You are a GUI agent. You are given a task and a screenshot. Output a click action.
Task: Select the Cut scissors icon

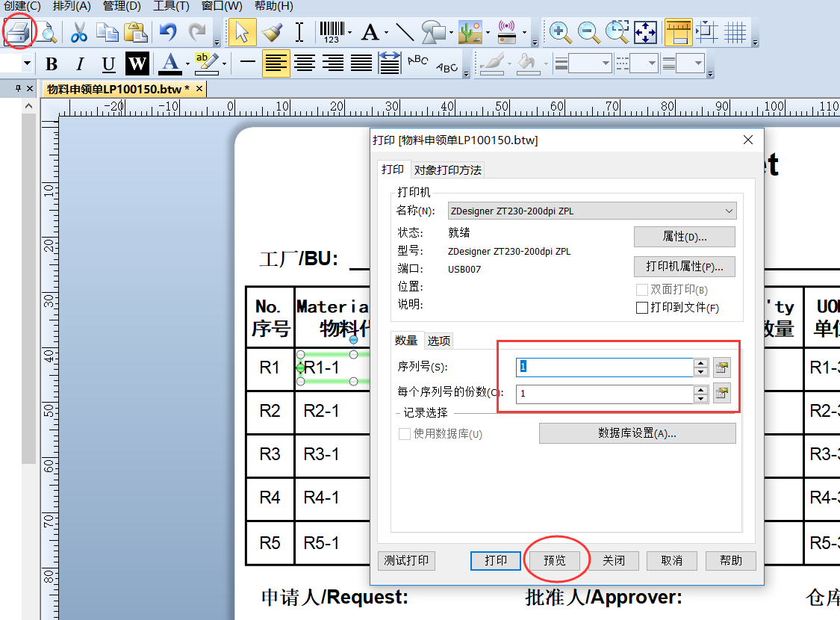79,32
